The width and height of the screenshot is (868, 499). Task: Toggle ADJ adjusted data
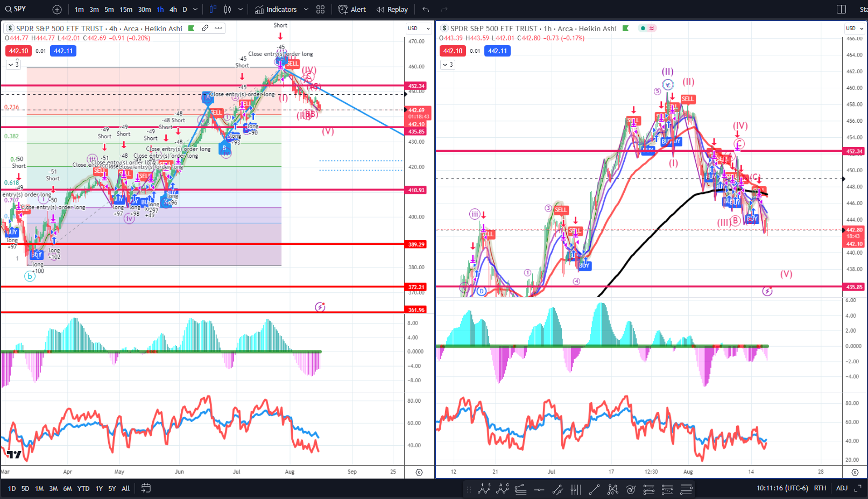click(842, 488)
